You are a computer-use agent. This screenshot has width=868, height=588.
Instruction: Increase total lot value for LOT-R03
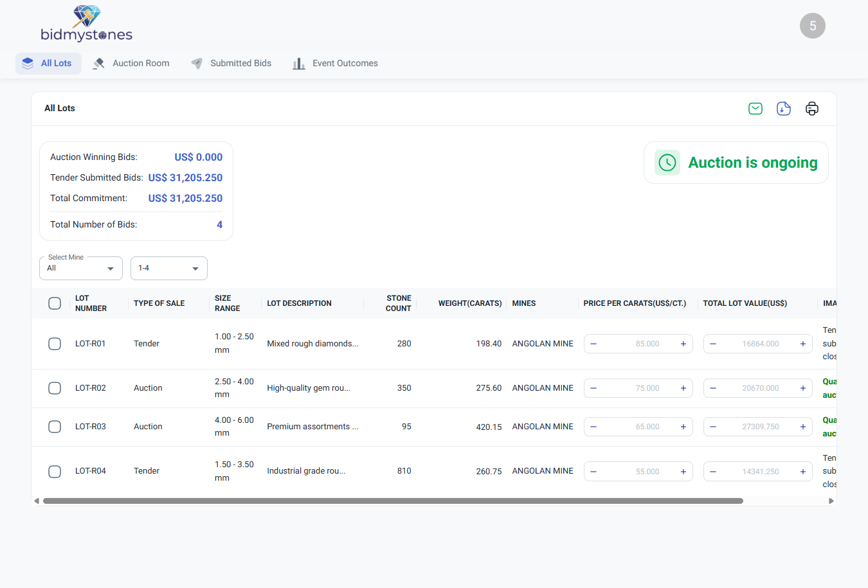coord(803,427)
